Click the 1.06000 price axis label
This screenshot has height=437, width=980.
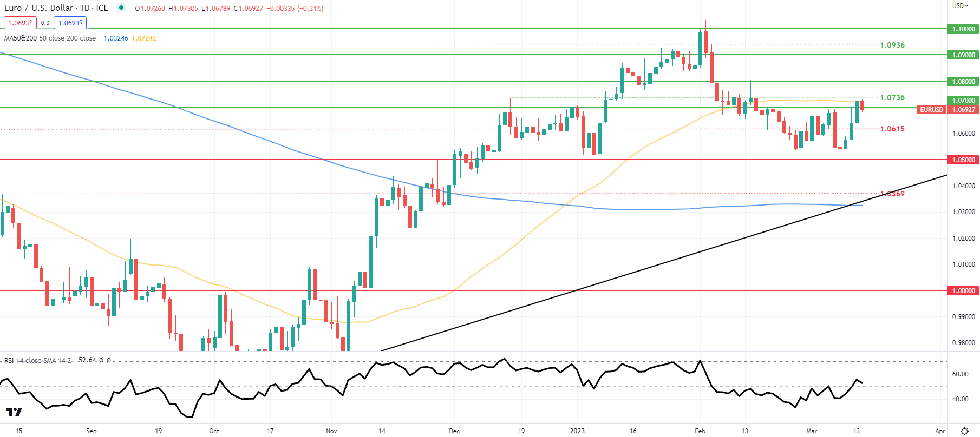[x=964, y=134]
